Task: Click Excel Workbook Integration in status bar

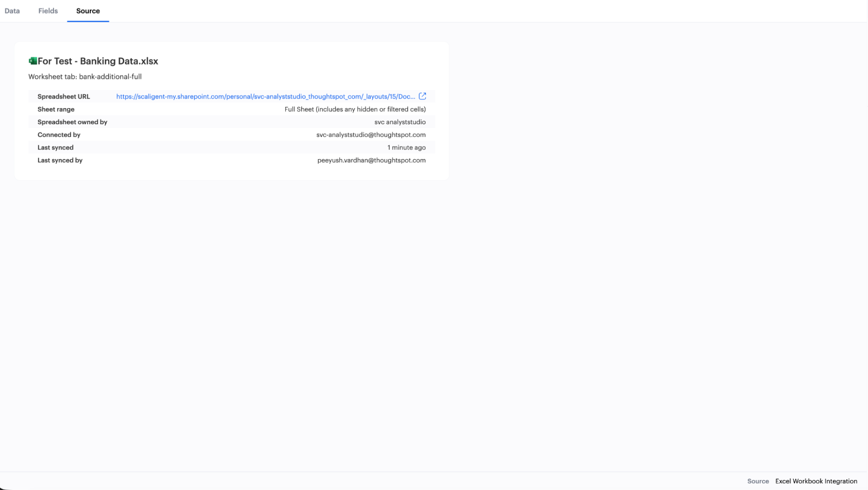Action: tap(816, 481)
